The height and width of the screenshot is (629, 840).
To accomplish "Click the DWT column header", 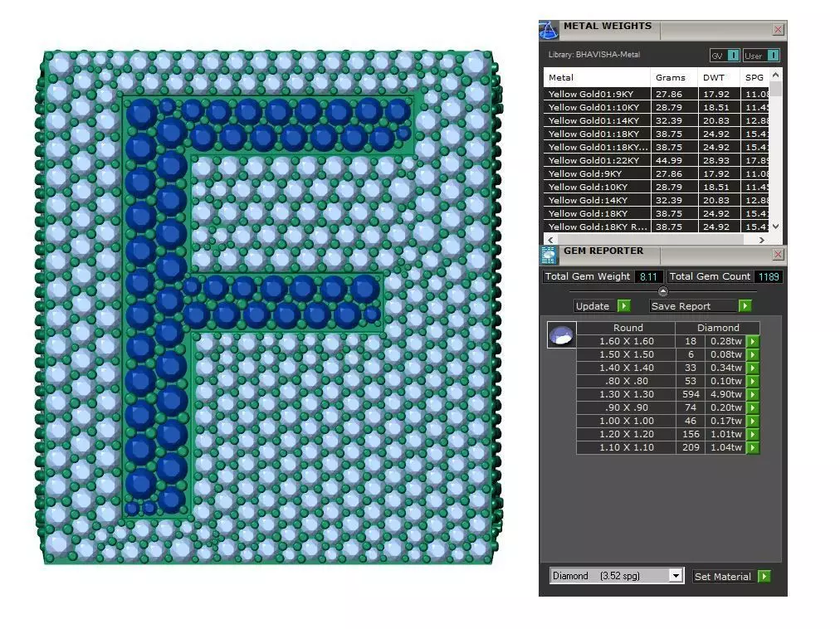I will pos(718,78).
